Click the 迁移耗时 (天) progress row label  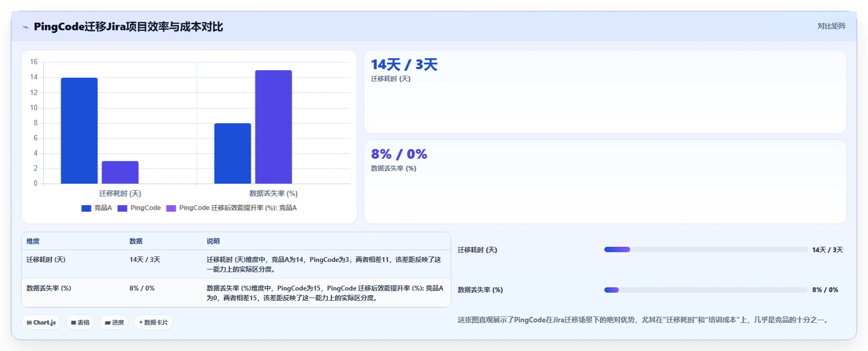(x=477, y=250)
